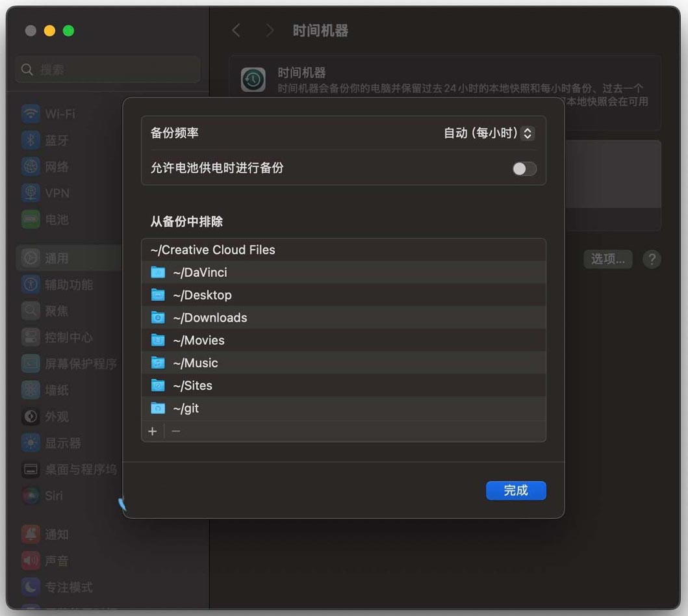This screenshot has height=616, width=688.
Task: Open the Notifications (通知) sidebar icon
Action: (31, 535)
